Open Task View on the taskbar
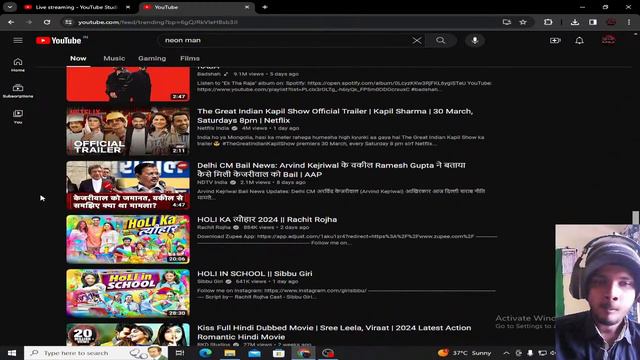The width and height of the screenshot is (640, 360). tap(180, 353)
